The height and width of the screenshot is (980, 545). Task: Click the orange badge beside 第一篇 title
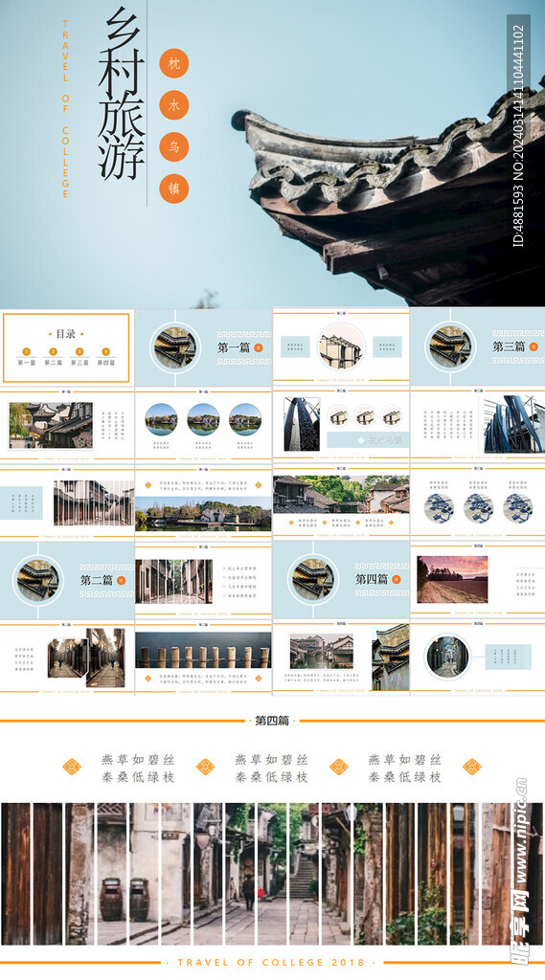click(x=259, y=347)
